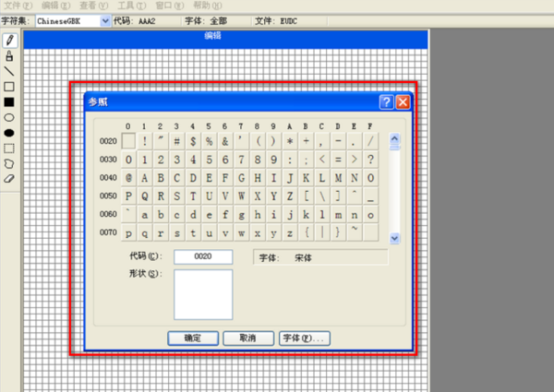Screen dimensions: 554x392
Task: Select the Filled Ellipse tool
Action: coord(9,133)
